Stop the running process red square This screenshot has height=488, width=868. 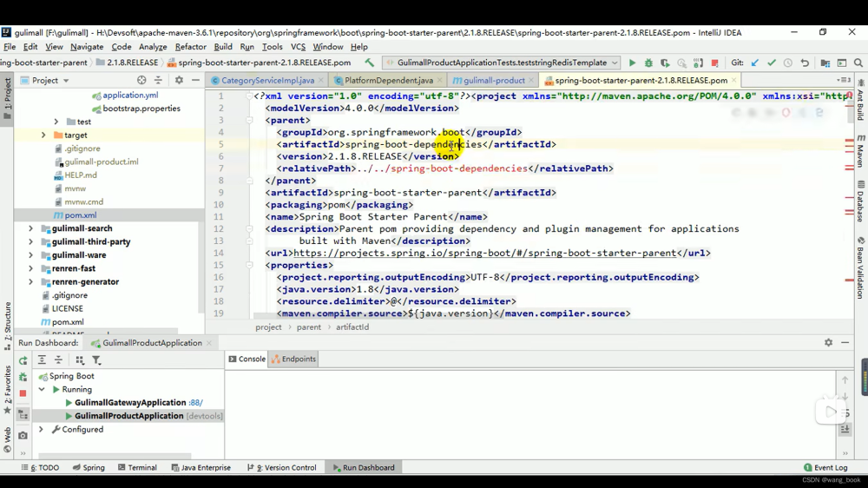coord(714,63)
